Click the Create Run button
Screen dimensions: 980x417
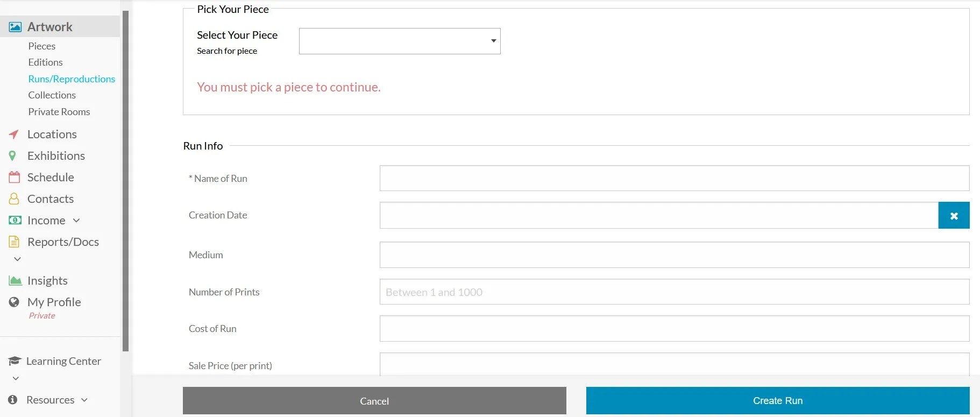777,400
